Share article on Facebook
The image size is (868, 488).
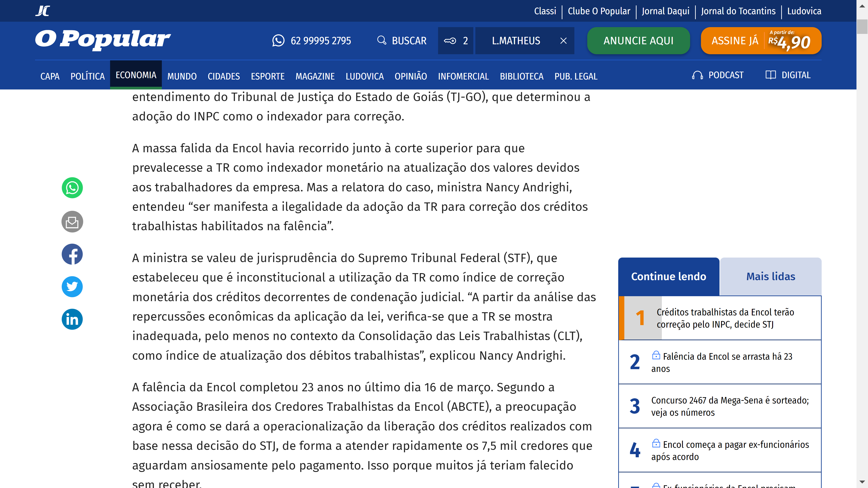tap(72, 254)
